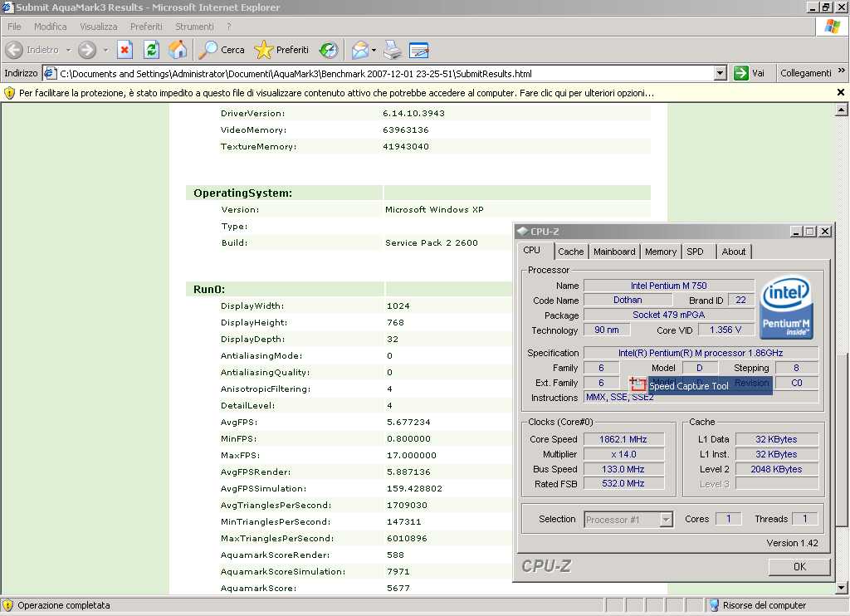This screenshot has width=850, height=616.
Task: Click the Collegamenti toolbar label
Action: click(805, 73)
